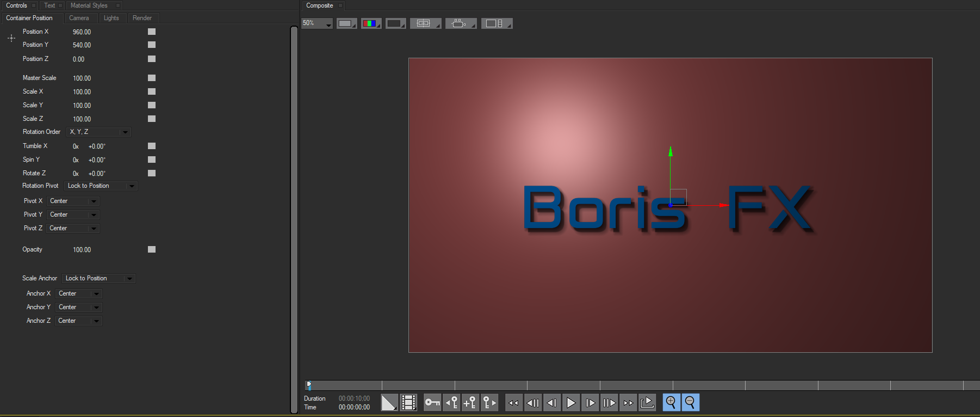Zoom in with the magnifier plus icon
The width and height of the screenshot is (980, 417).
pyautogui.click(x=671, y=402)
